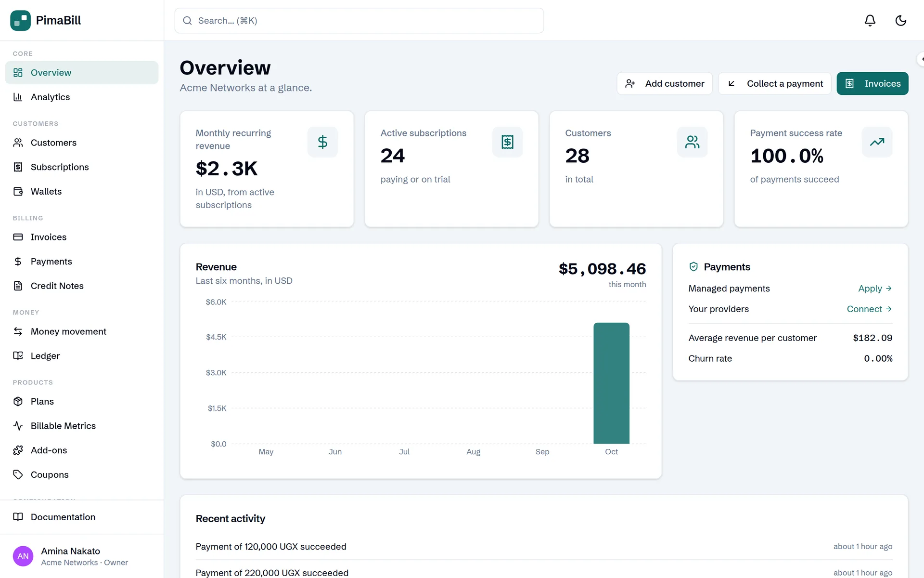Viewport: 924px width, 578px height.
Task: Click 'Payment of 120,000 UGX succeeded' activity row
Action: pos(544,547)
